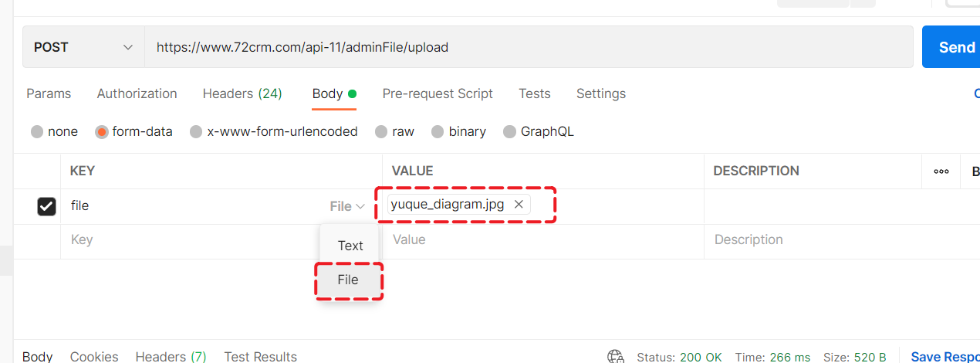Choose GraphQL body type
Image resolution: width=980 pixels, height=363 pixels.
tap(509, 132)
